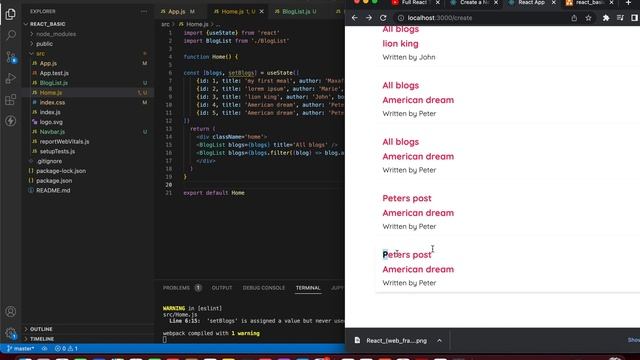Open reportWebVitals.js in explorer
This screenshot has height=360, width=640.
64,142
